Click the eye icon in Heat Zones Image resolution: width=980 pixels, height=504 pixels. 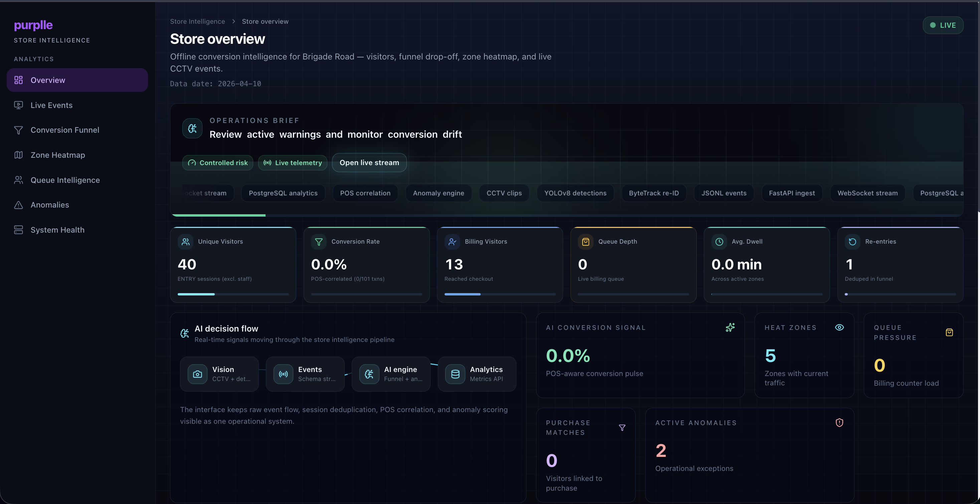839,328
